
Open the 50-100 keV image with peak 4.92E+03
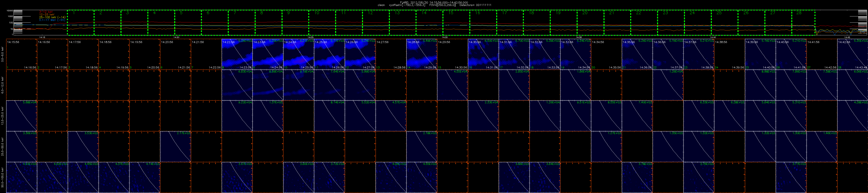[x=22, y=177]
